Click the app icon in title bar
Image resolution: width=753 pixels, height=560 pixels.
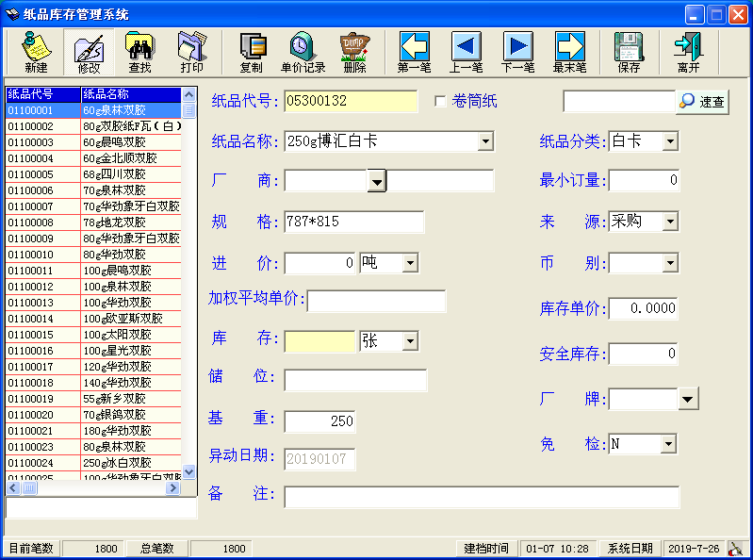click(12, 14)
